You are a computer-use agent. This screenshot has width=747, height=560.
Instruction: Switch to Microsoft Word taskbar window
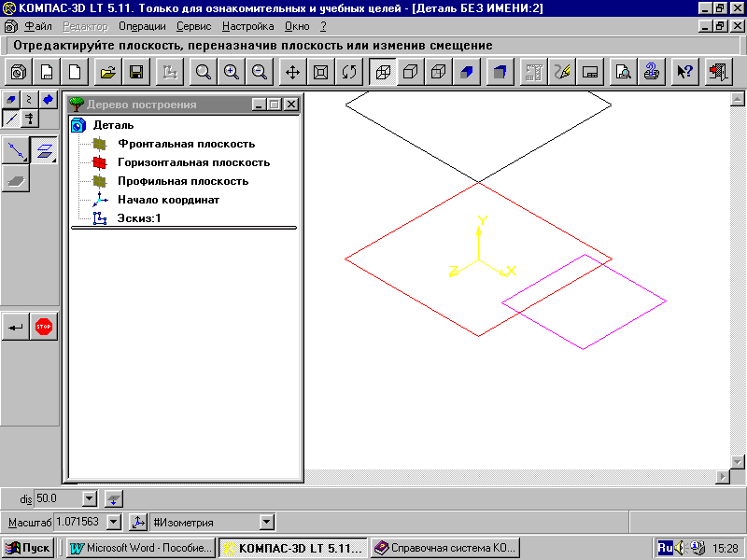[x=141, y=548]
